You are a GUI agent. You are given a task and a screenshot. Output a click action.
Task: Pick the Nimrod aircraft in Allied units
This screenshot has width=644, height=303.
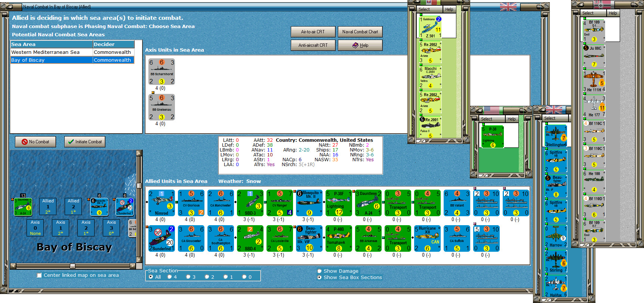pyautogui.click(x=161, y=203)
